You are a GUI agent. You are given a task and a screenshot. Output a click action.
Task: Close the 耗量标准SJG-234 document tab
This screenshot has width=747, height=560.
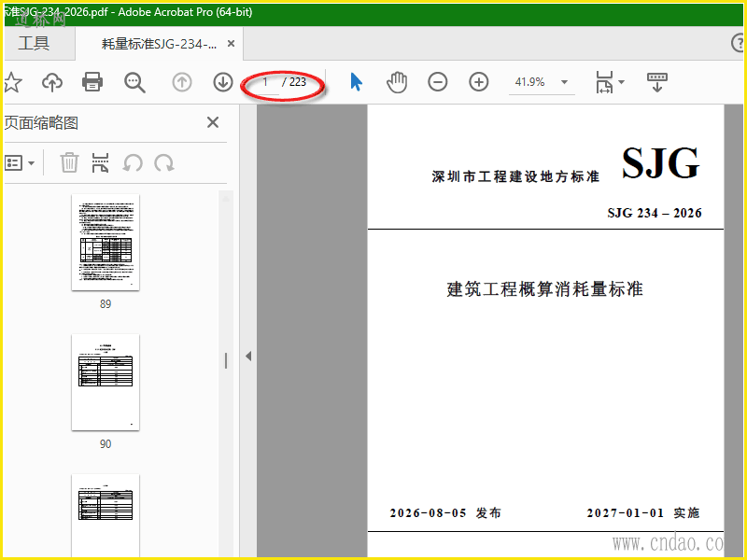click(231, 44)
